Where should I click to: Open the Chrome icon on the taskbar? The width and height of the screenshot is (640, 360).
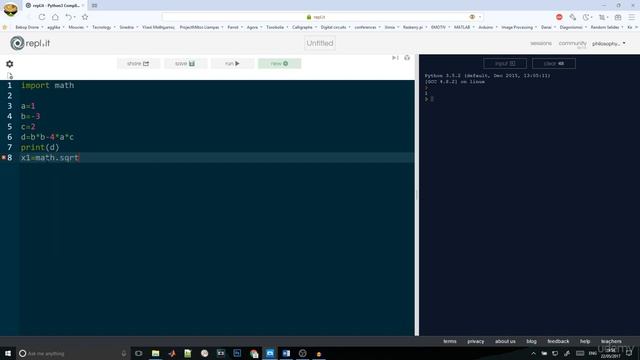coord(254,353)
